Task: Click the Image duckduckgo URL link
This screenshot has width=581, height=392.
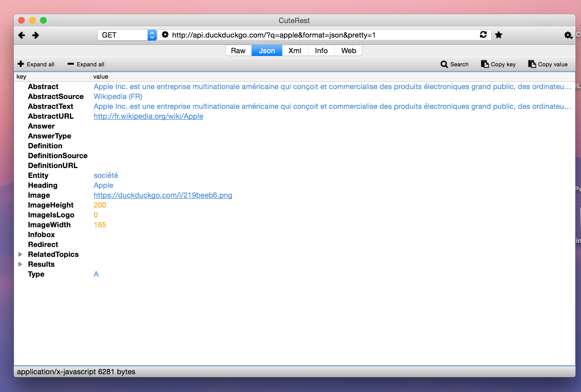Action: [162, 195]
